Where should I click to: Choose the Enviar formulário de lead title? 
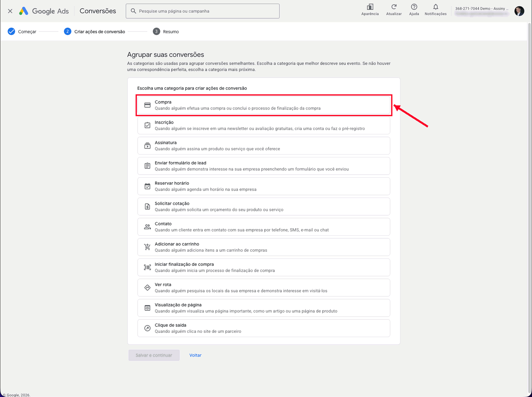pos(181,163)
